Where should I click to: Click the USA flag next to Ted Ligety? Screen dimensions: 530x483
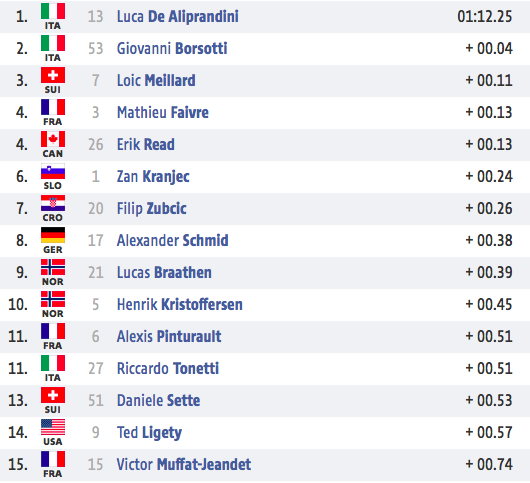click(53, 427)
